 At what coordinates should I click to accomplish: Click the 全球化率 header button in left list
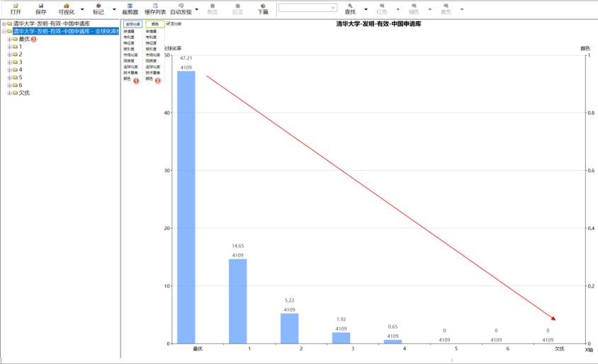tap(132, 24)
